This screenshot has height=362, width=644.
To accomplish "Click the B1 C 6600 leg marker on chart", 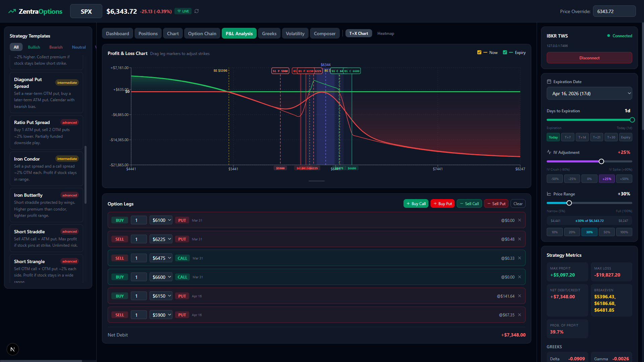I will [x=352, y=71].
